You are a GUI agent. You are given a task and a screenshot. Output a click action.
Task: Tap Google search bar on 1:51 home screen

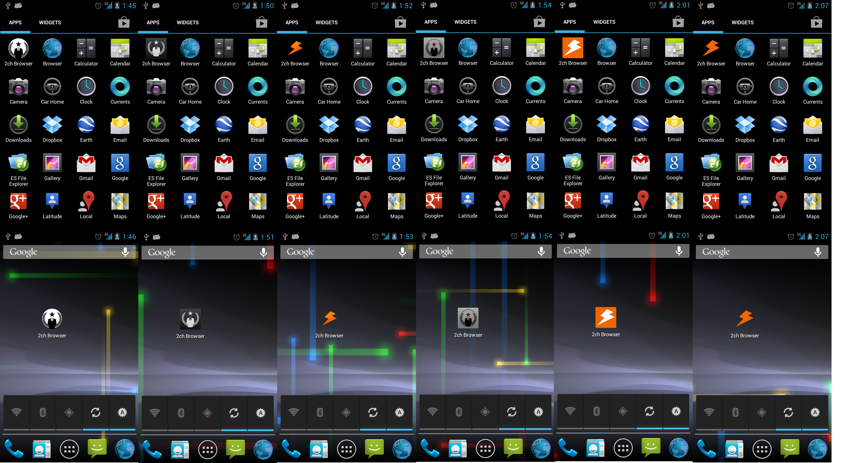point(207,252)
